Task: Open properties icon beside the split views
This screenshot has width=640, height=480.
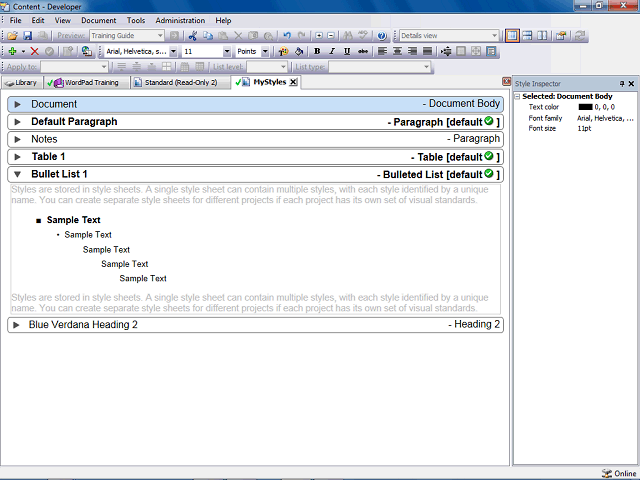Action: (x=561, y=36)
